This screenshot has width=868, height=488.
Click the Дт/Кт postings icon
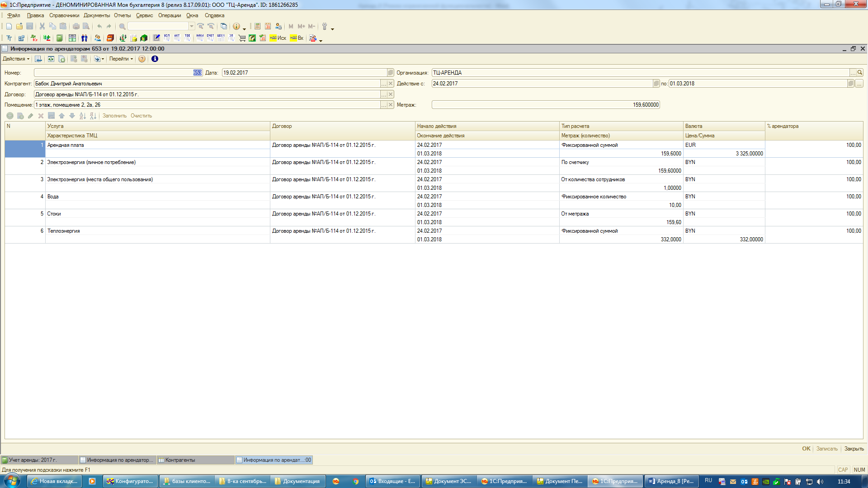tap(34, 38)
